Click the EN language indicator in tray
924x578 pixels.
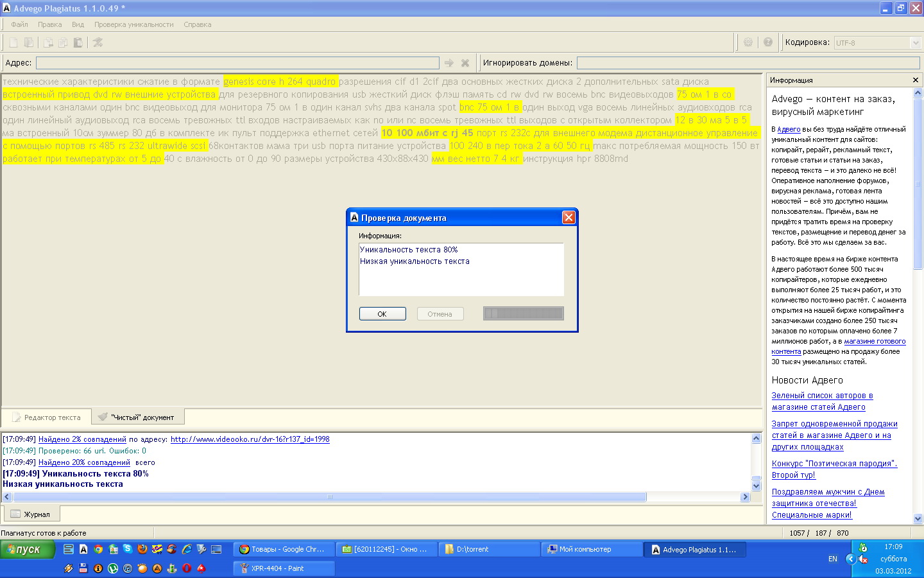click(x=833, y=559)
